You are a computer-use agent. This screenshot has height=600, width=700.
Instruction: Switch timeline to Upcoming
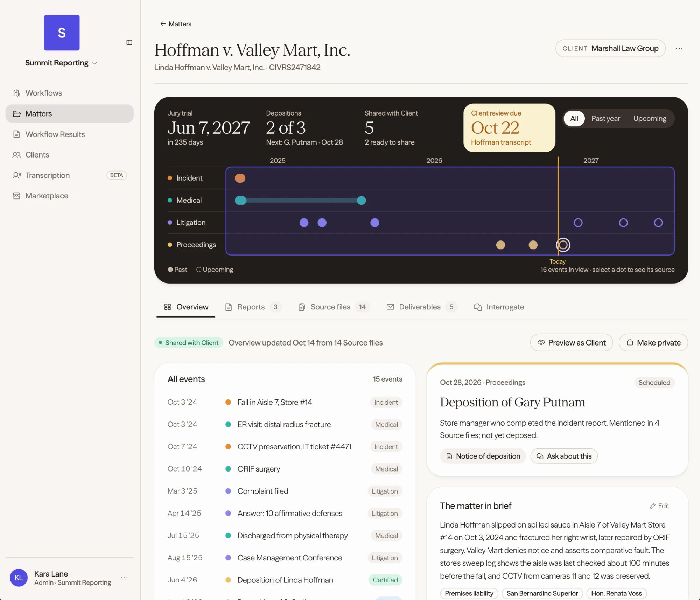pyautogui.click(x=650, y=119)
